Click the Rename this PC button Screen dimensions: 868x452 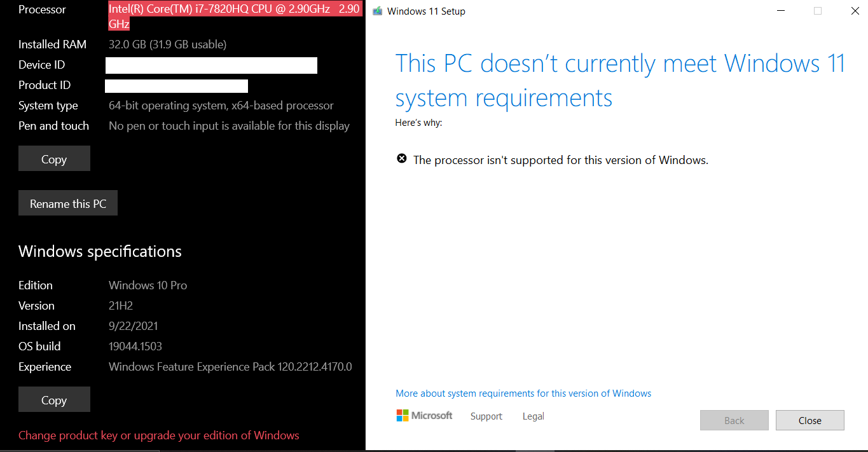pyautogui.click(x=68, y=203)
